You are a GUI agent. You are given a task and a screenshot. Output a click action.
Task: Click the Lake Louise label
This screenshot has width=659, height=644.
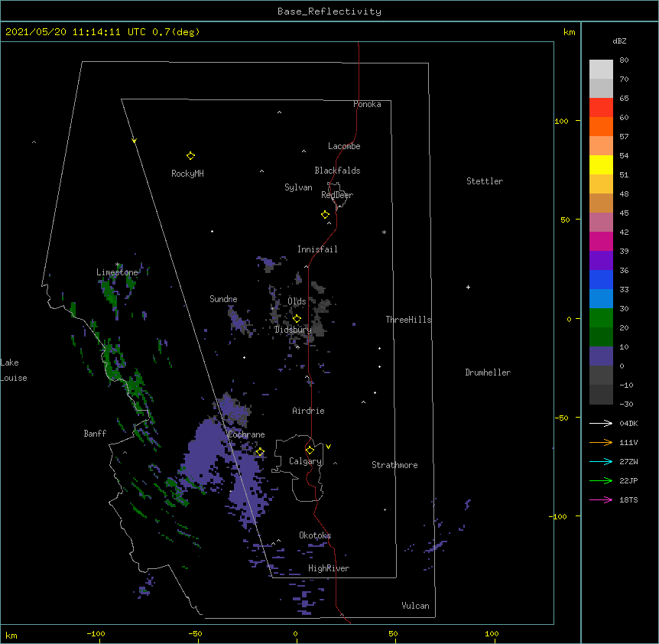tap(14, 370)
